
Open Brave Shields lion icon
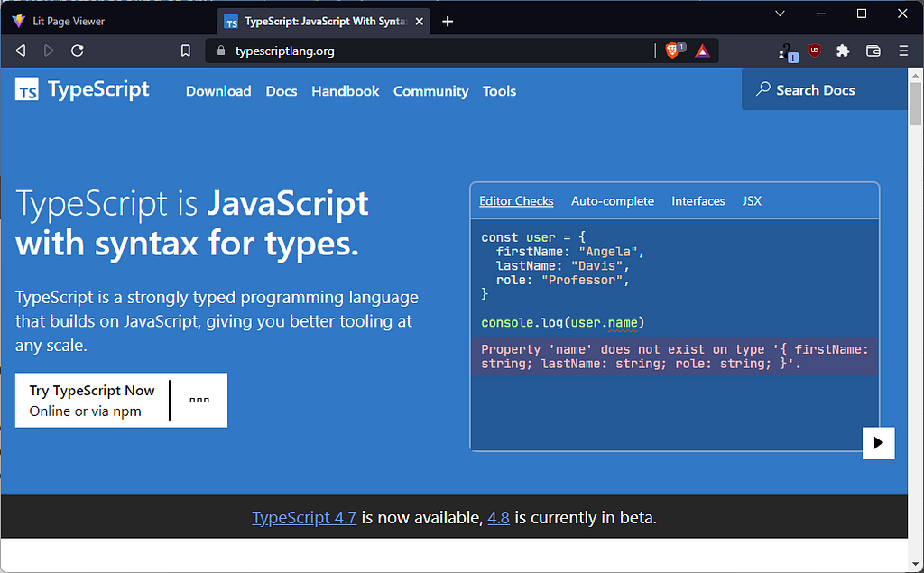(x=672, y=51)
